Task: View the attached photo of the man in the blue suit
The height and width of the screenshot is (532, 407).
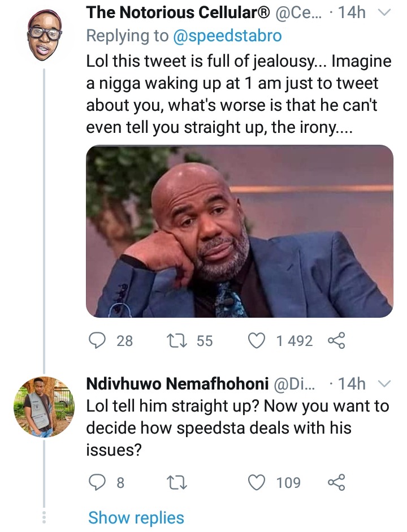Action: click(x=240, y=231)
